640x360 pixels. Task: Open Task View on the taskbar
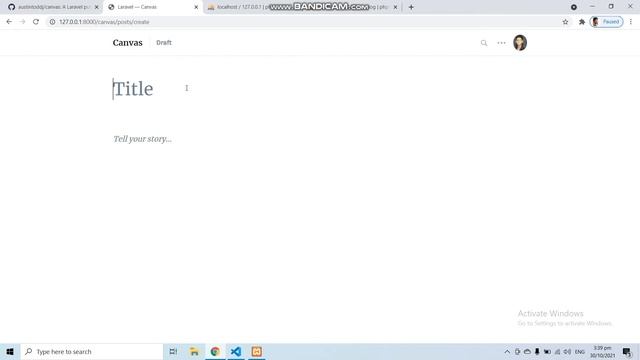[173, 351]
